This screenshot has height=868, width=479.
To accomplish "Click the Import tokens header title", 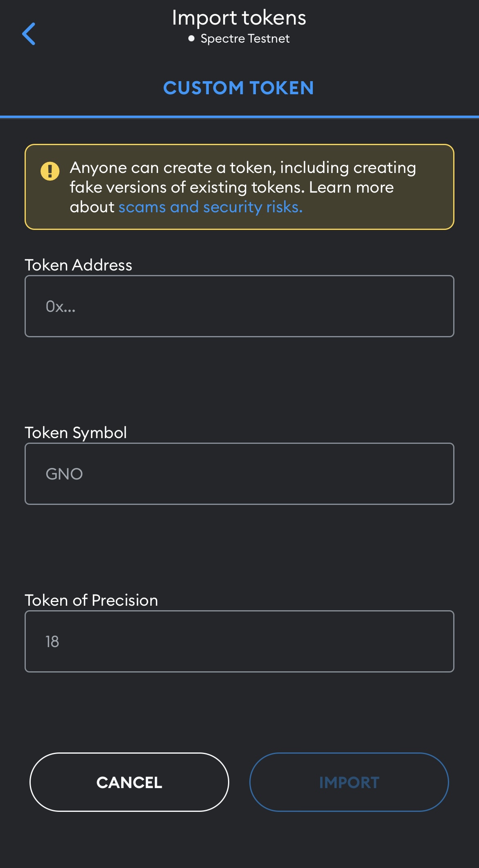I will [x=239, y=17].
